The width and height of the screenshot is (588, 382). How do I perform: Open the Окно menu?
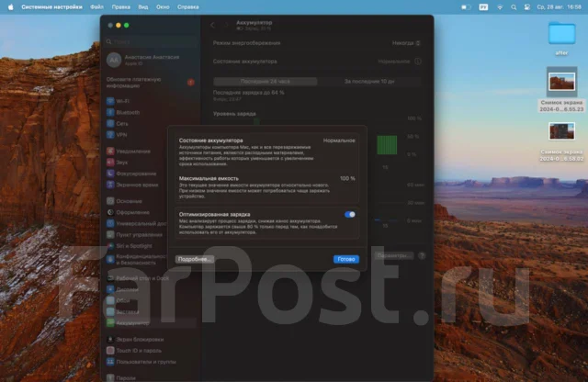click(163, 7)
